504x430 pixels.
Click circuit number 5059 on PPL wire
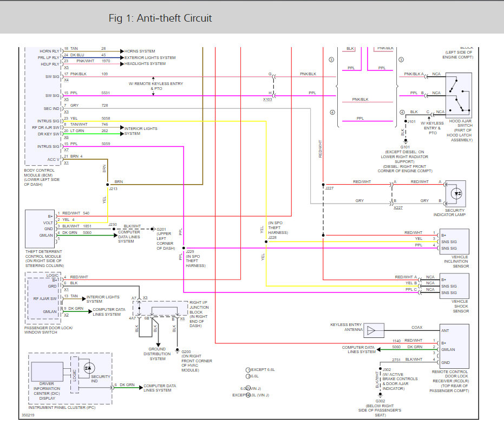106,144
